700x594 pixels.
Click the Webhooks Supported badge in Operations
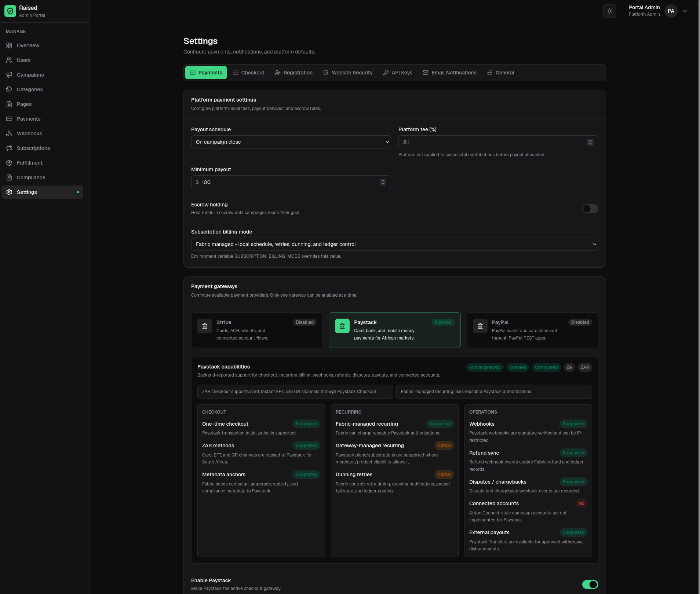[x=573, y=424]
